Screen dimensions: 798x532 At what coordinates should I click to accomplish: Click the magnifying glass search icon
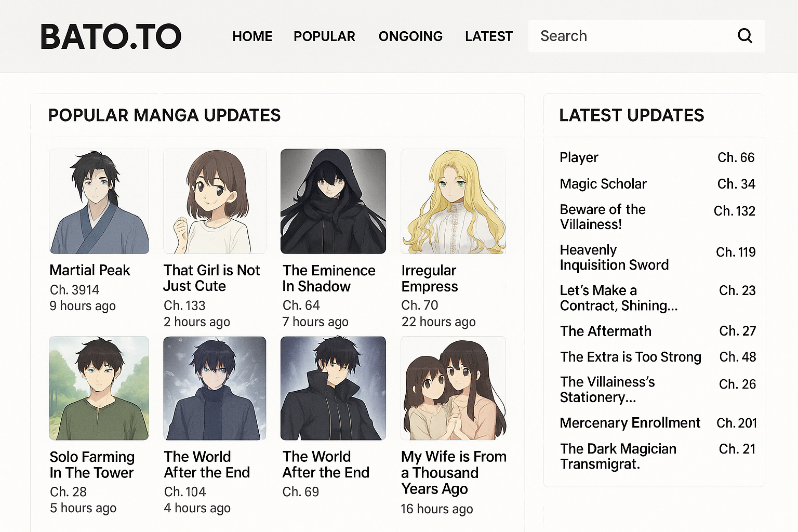(744, 36)
